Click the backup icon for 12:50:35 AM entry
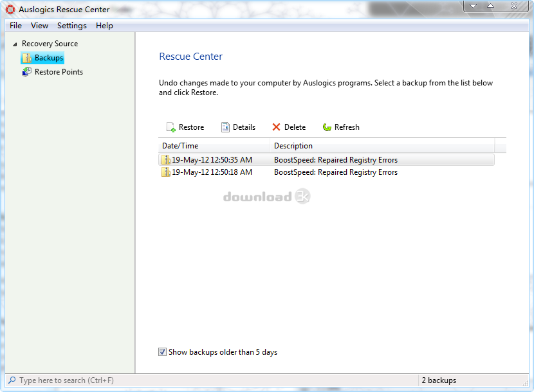 click(x=166, y=159)
